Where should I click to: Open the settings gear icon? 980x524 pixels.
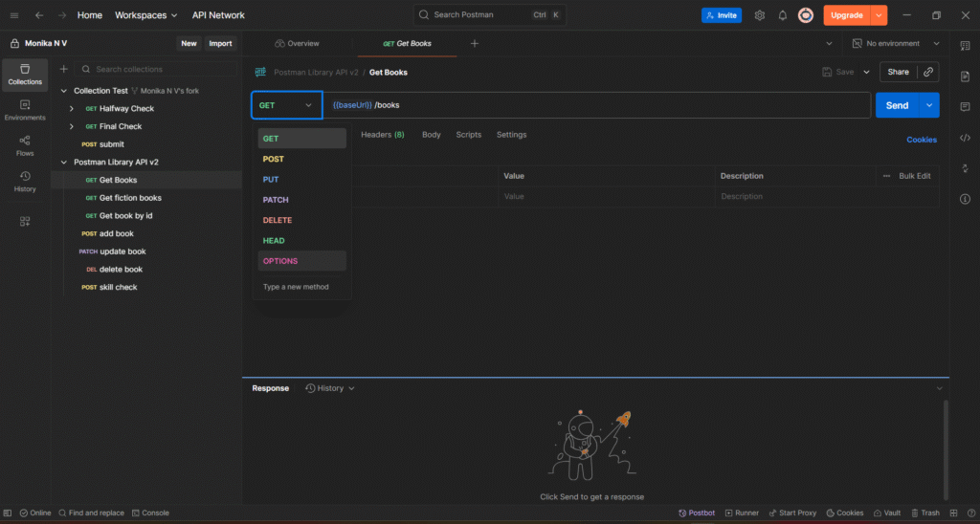760,15
